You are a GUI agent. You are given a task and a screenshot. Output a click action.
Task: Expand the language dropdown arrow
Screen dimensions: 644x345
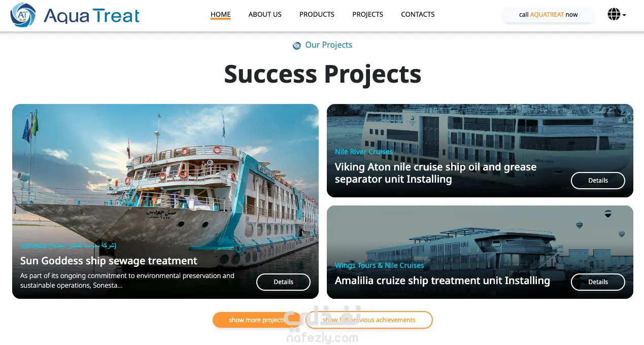point(624,15)
